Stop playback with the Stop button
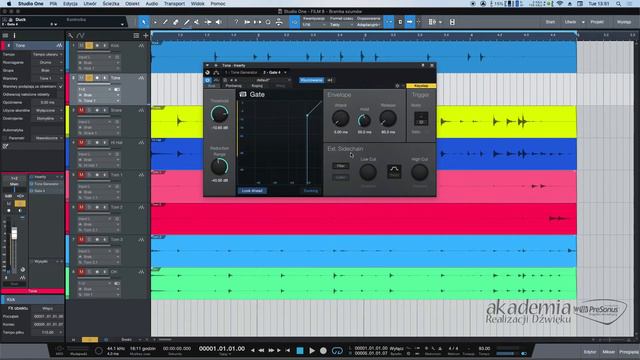 [x=300, y=350]
